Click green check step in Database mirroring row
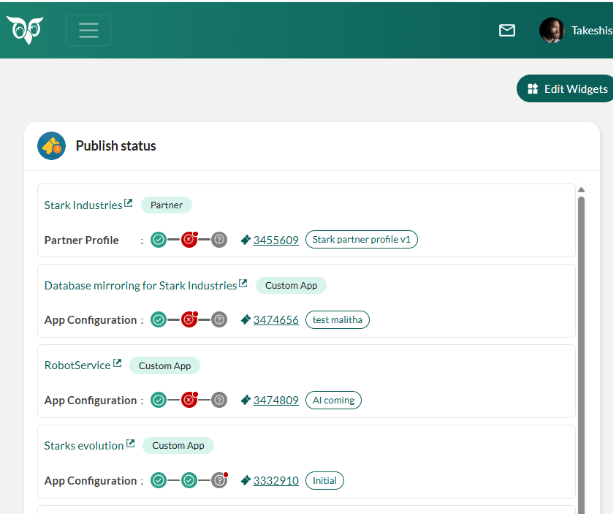 tap(159, 320)
